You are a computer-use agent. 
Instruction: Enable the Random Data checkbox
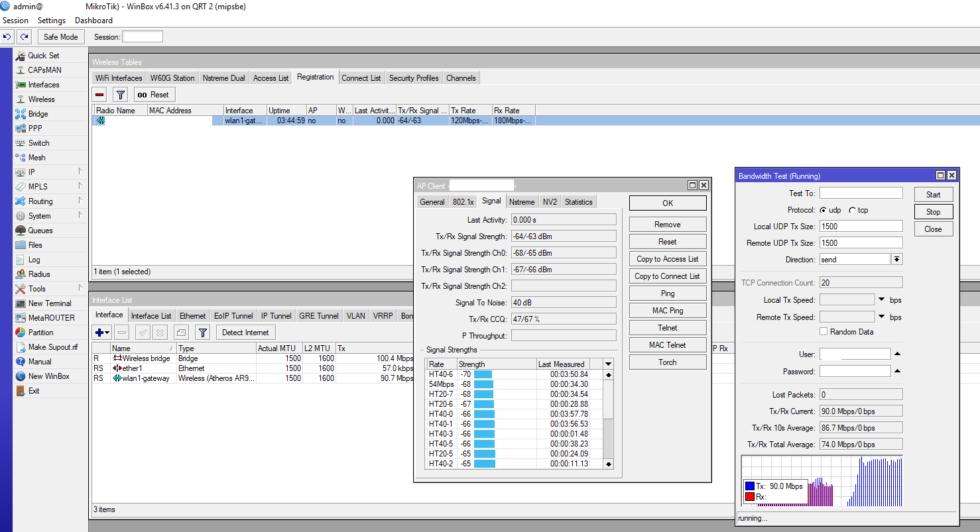tap(824, 332)
